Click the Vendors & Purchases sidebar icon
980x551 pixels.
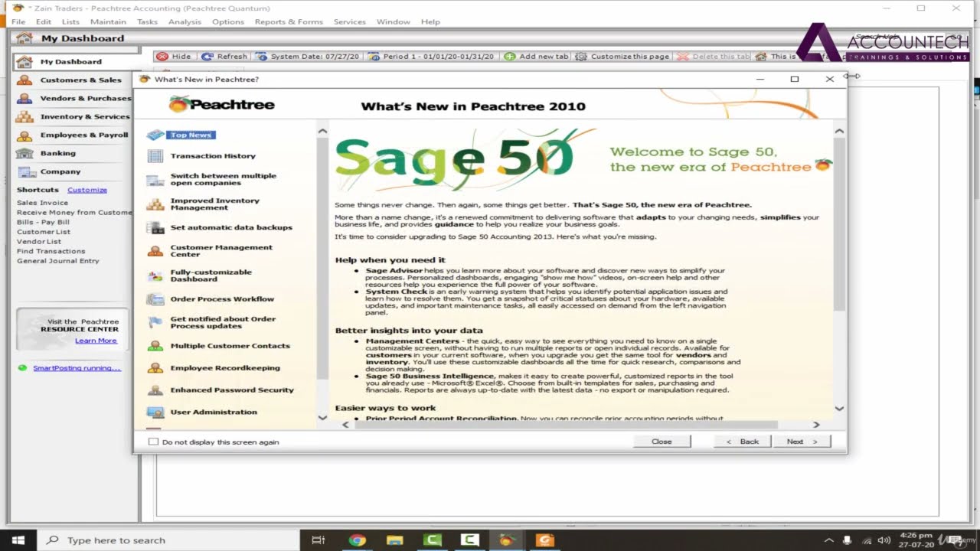tap(25, 98)
